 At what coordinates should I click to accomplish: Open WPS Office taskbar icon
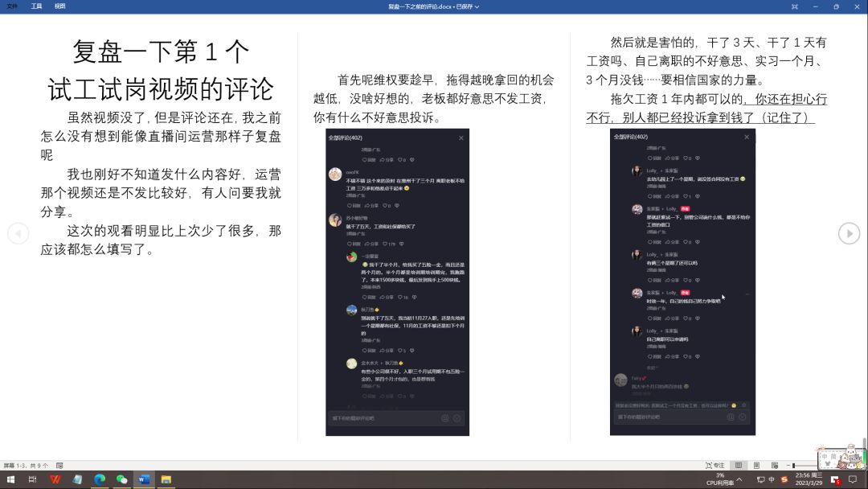(x=55, y=479)
